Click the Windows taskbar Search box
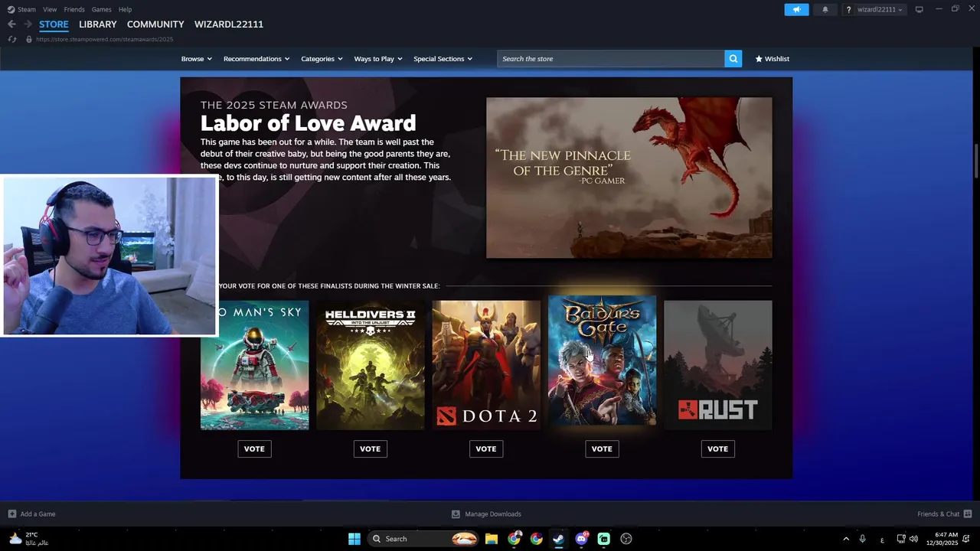980x551 pixels. [x=423, y=539]
